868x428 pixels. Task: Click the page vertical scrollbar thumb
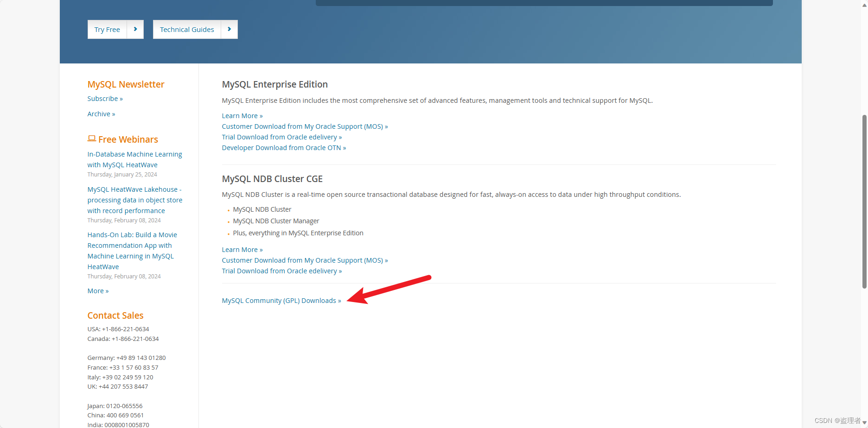tap(864, 201)
